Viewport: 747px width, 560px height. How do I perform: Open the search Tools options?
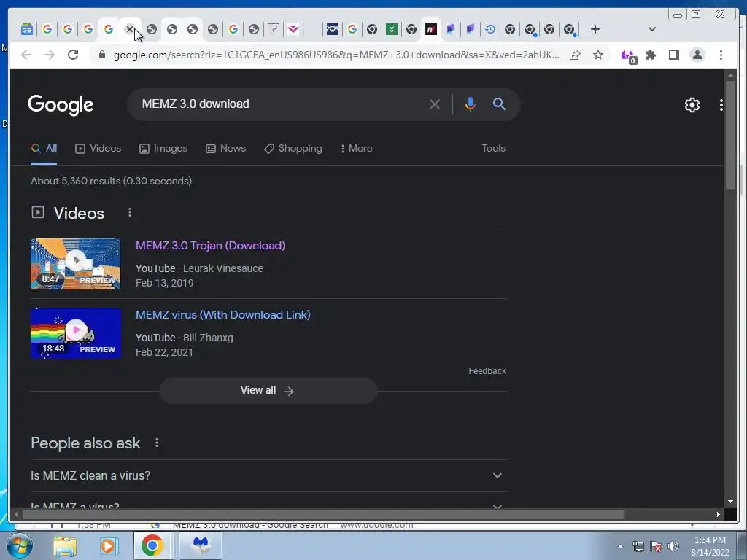494,149
